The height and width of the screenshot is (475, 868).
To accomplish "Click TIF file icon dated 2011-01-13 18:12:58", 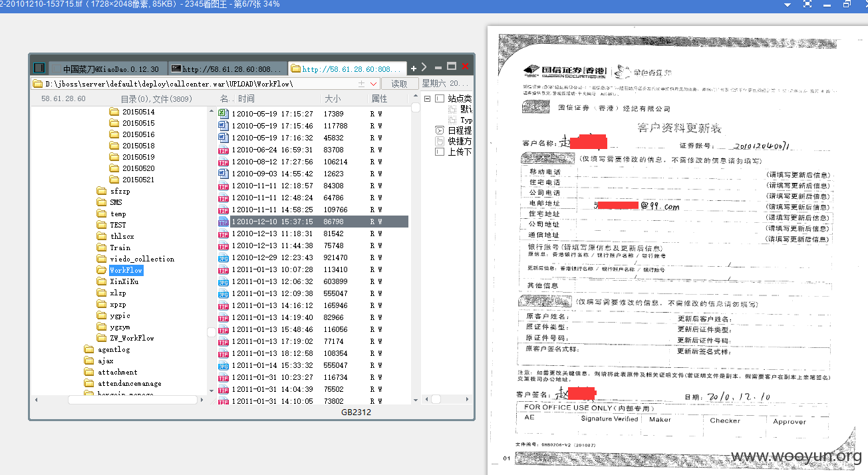I will tap(223, 353).
